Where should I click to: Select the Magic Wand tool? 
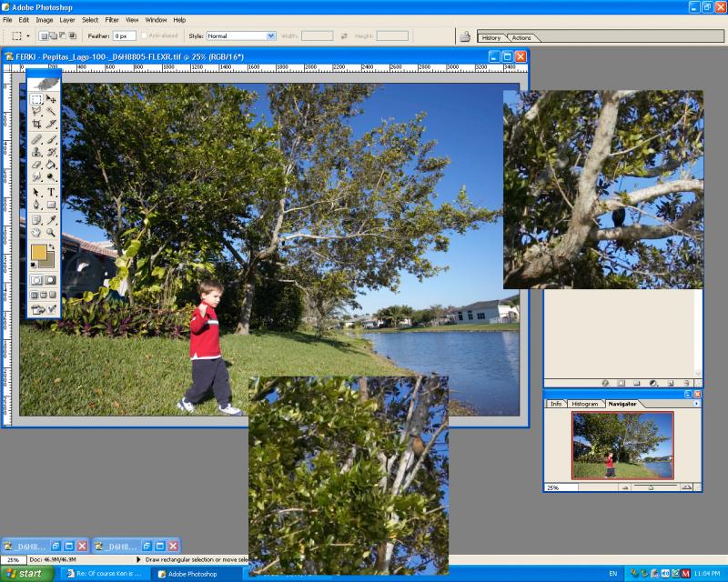point(51,111)
